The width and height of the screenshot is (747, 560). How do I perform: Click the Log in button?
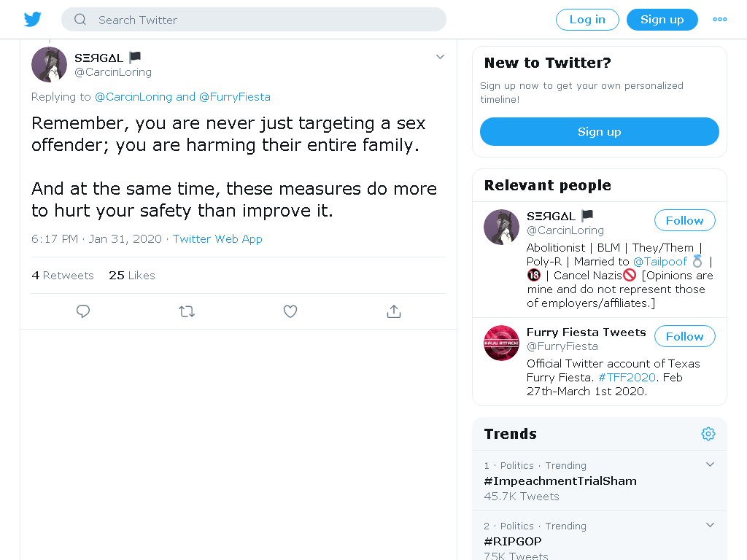pyautogui.click(x=587, y=20)
